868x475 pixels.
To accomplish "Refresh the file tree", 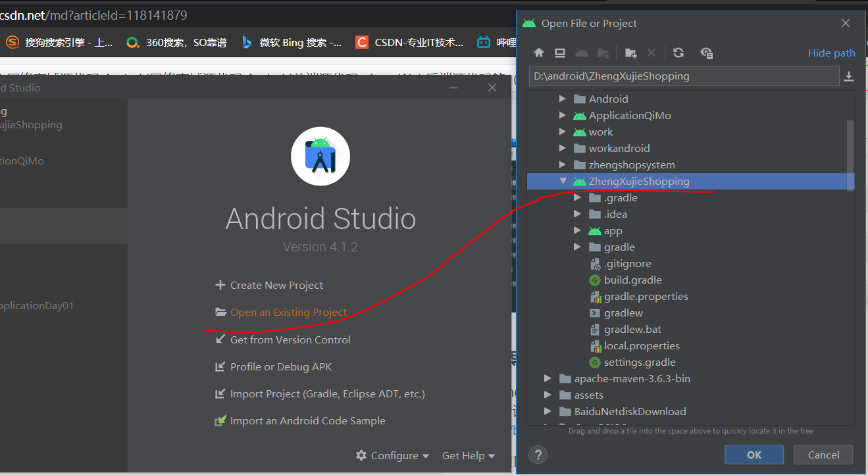I will (x=678, y=53).
